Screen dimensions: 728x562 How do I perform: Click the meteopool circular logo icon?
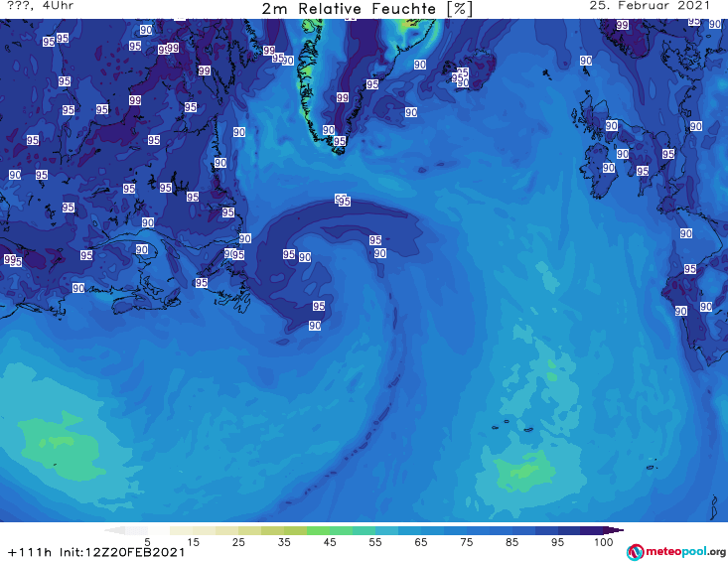click(635, 552)
